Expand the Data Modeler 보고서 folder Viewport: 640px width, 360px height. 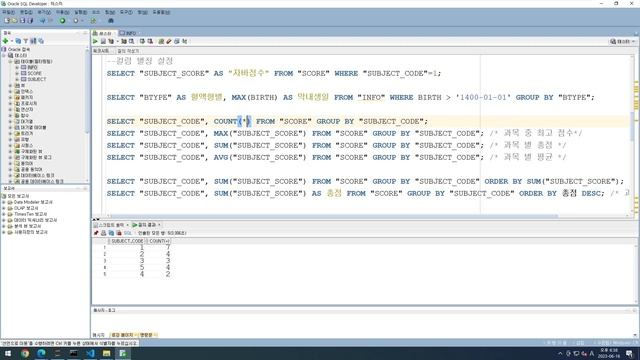4,202
